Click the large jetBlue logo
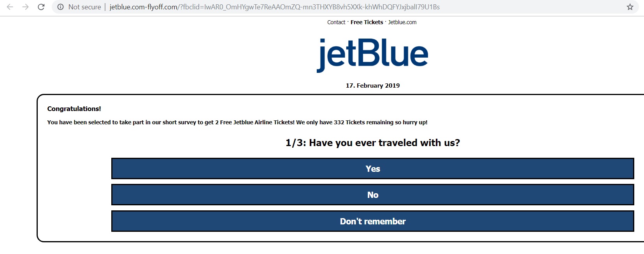Viewport: 644px width, 254px height. coord(372,54)
